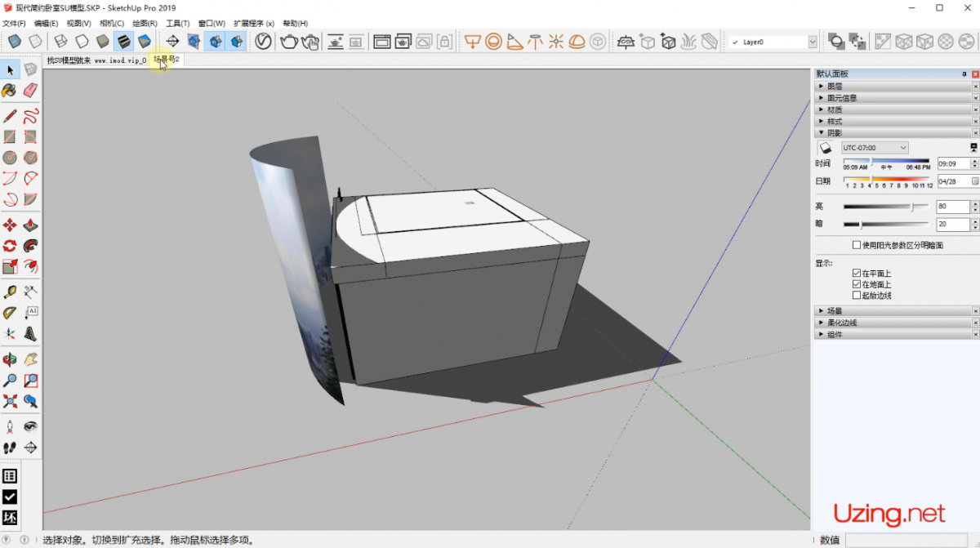980x548 pixels.
Task: Click the V-Ray asset editor icon
Action: (x=263, y=42)
